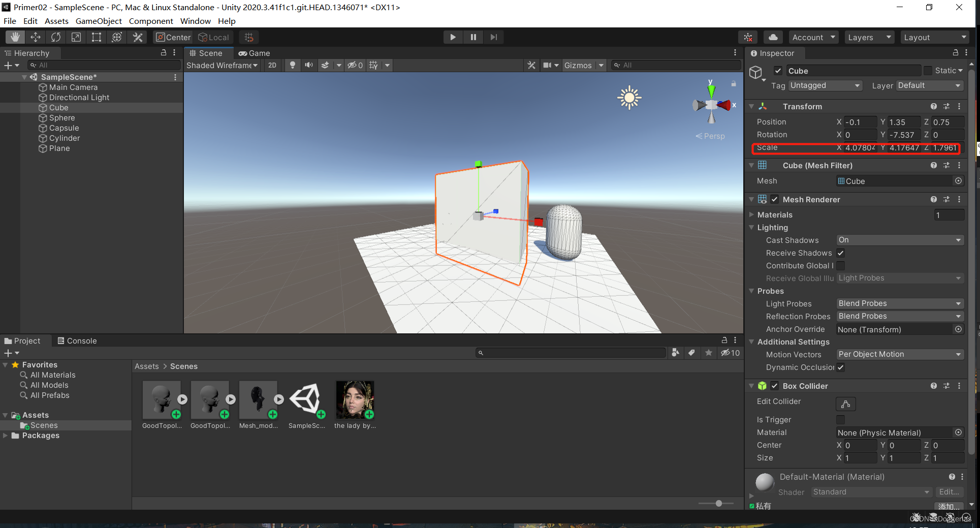Open Component menu
Viewport: 980px width, 528px height.
click(x=151, y=21)
